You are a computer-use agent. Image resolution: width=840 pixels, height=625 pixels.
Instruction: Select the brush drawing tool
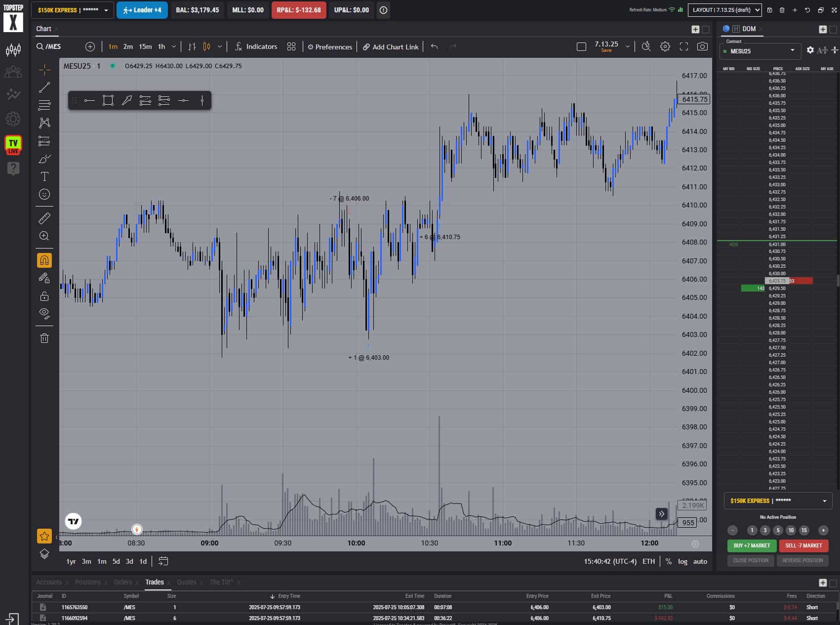[44, 159]
